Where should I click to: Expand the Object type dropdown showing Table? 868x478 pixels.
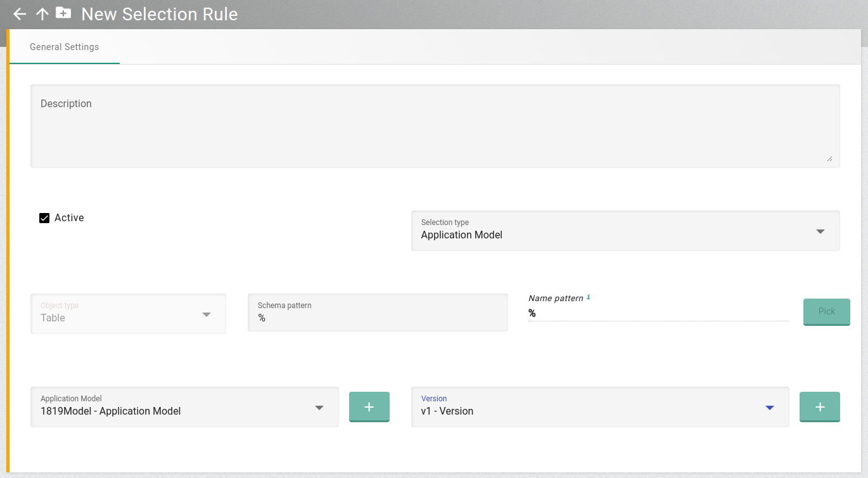pos(207,313)
